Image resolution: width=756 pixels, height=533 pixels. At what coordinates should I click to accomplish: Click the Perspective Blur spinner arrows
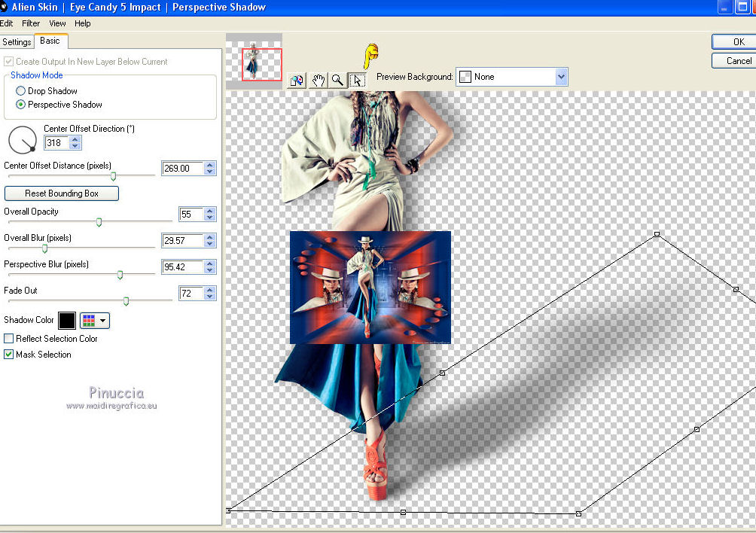209,267
